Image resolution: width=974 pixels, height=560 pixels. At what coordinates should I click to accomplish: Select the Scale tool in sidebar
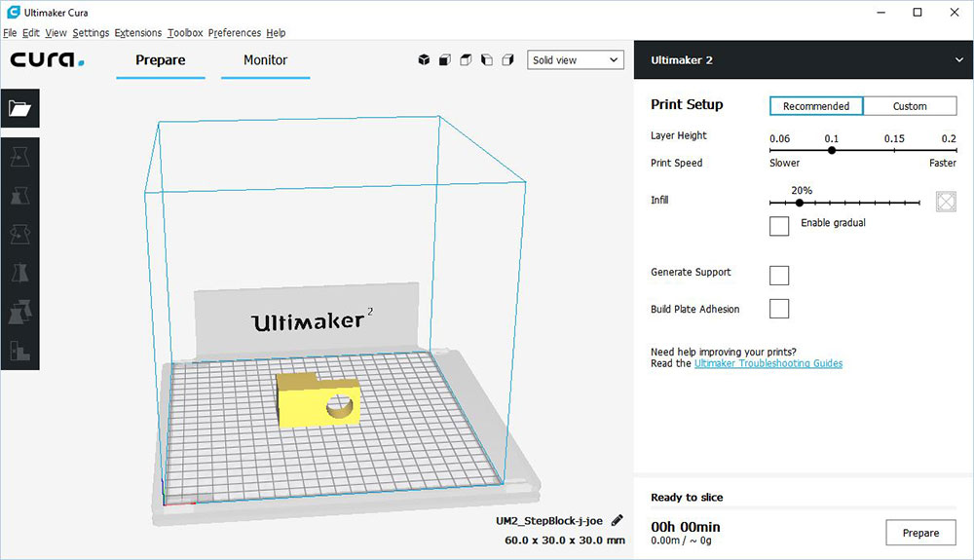[x=20, y=195]
